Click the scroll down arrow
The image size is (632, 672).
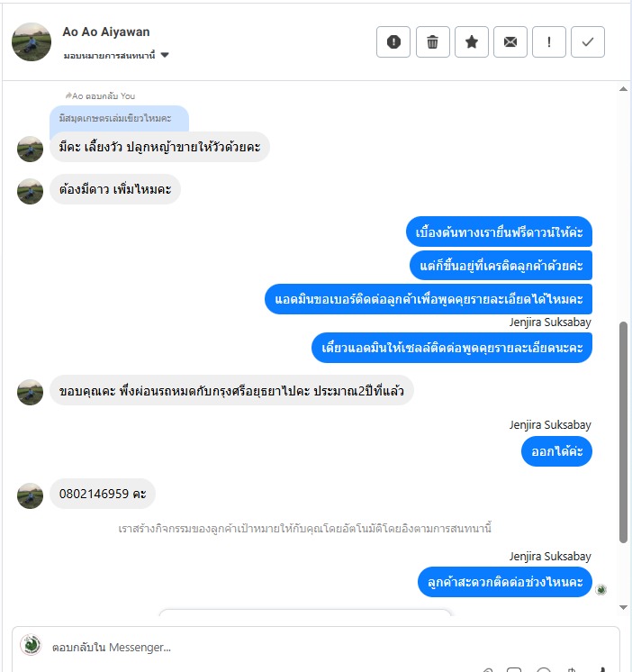[623, 607]
